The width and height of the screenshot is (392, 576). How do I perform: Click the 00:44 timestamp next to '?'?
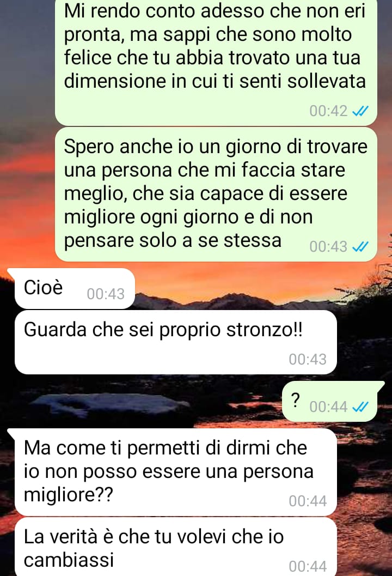[x=328, y=407]
